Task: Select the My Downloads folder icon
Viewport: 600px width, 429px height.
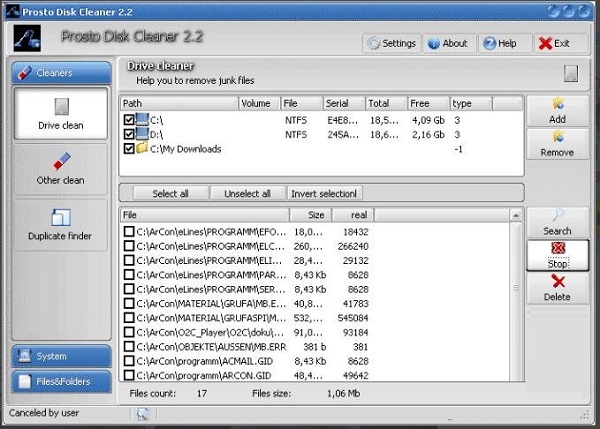Action: coord(142,148)
